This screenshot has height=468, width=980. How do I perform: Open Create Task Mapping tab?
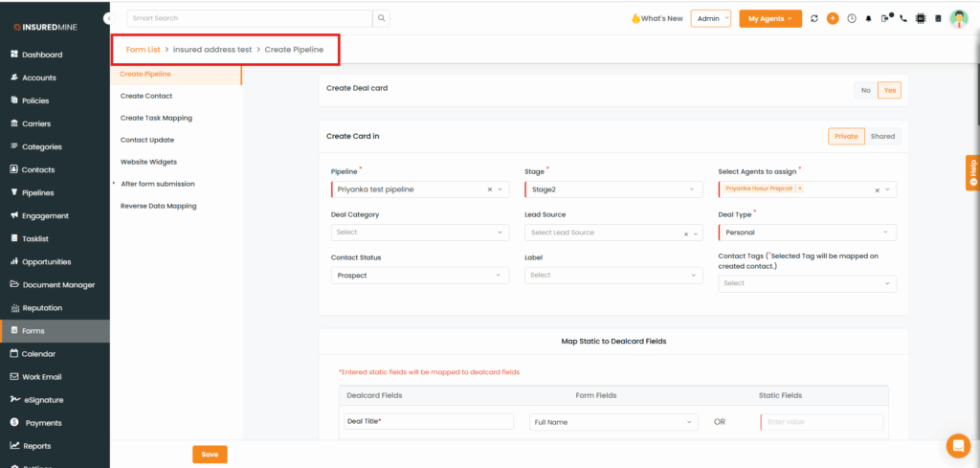pos(156,118)
